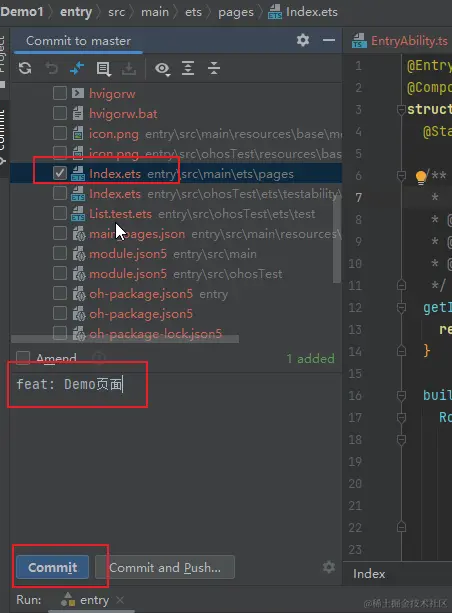Viewport: 452px width, 613px height.
Task: Click the fold end marker at line 22
Action: [x=401, y=528]
